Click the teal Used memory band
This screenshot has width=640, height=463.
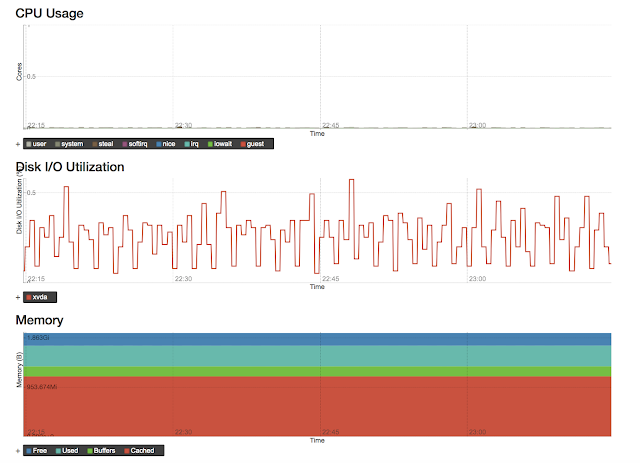coord(317,356)
